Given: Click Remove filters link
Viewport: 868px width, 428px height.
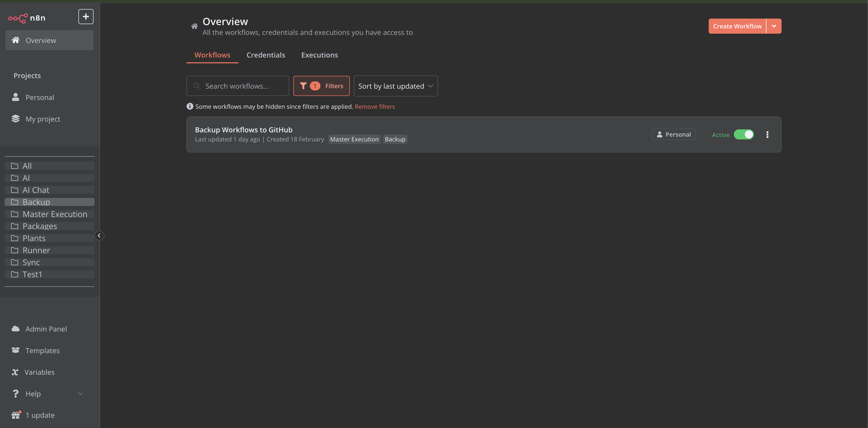Looking at the screenshot, I should pyautogui.click(x=375, y=106).
